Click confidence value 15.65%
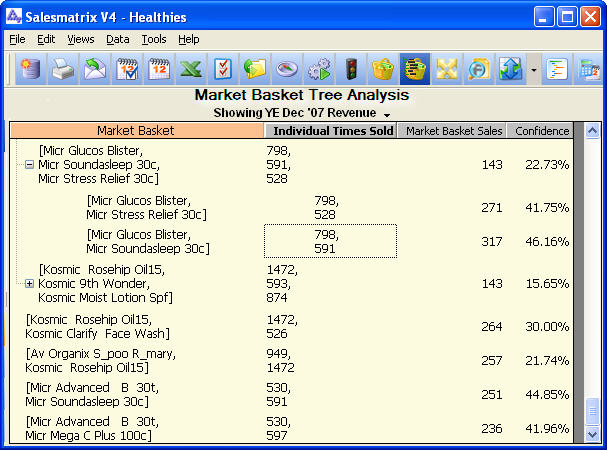The width and height of the screenshot is (607, 450). pos(547,283)
